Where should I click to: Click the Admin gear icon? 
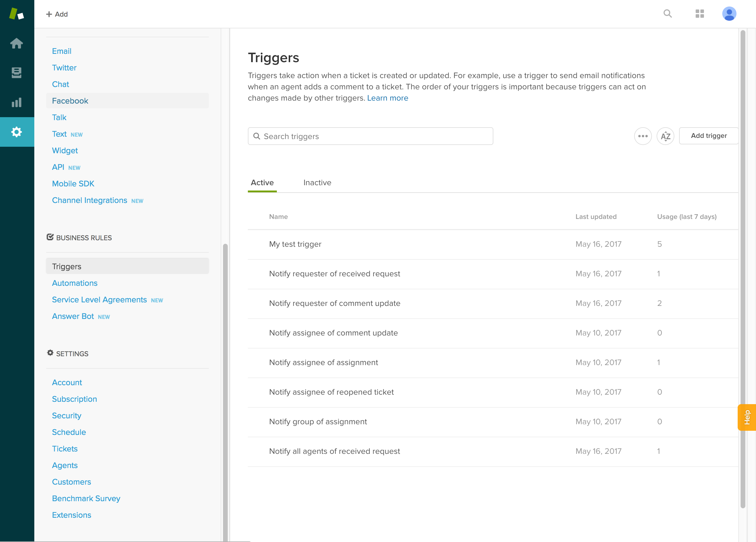point(16,132)
